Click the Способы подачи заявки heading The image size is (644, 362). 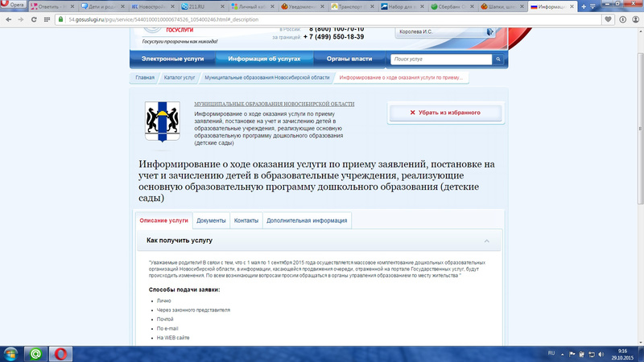click(x=184, y=290)
